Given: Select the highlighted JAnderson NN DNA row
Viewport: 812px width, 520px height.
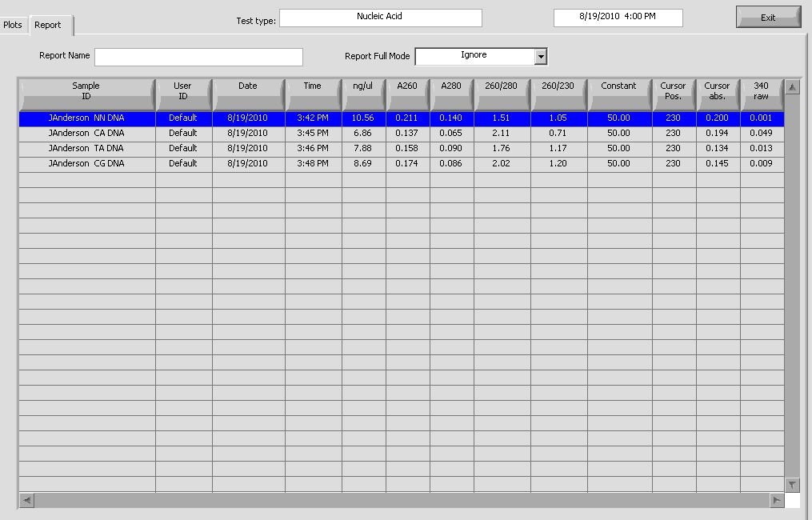Looking at the screenshot, I should click(x=86, y=118).
